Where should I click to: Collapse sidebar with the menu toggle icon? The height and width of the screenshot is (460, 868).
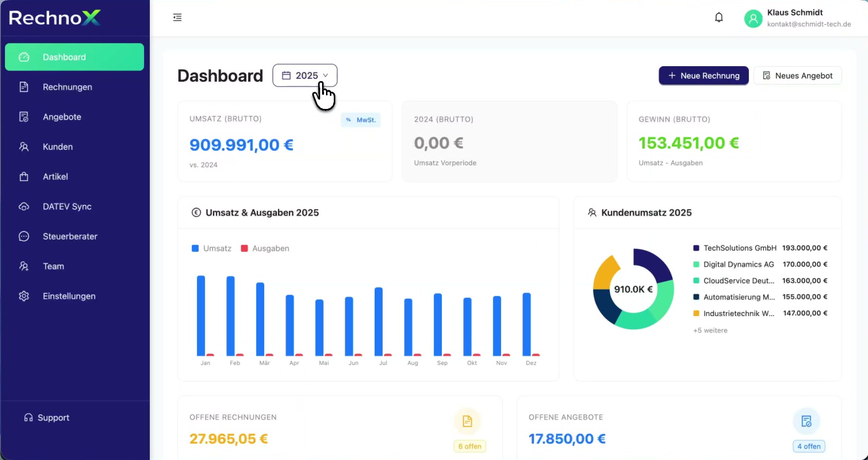[178, 18]
